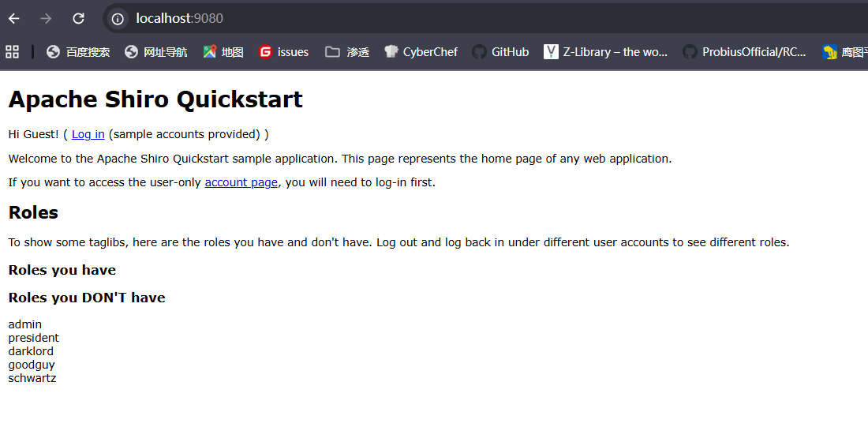Image resolution: width=868 pixels, height=427 pixels.
Task: Go back using the browser back arrow
Action: (x=14, y=19)
